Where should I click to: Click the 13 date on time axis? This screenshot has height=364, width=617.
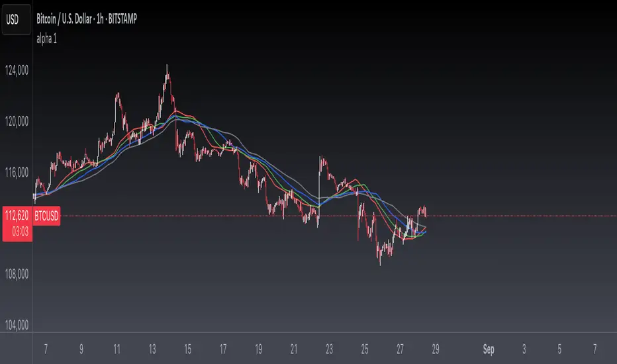tap(152, 349)
